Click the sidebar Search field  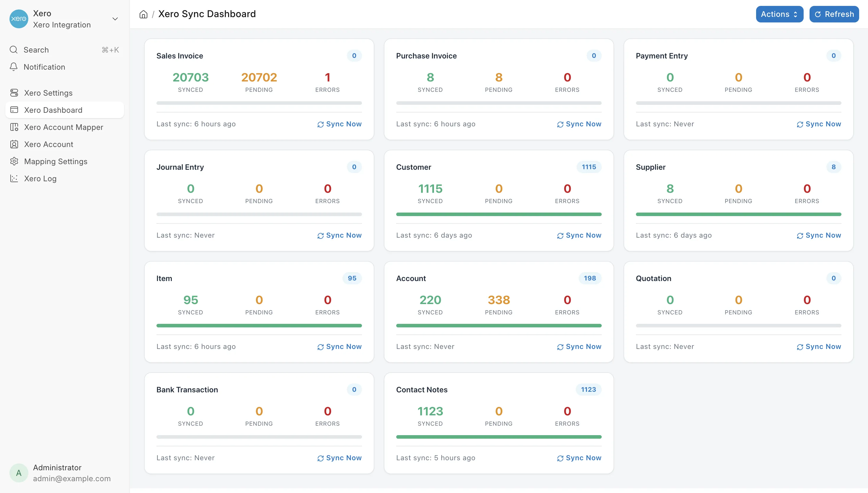pos(65,50)
